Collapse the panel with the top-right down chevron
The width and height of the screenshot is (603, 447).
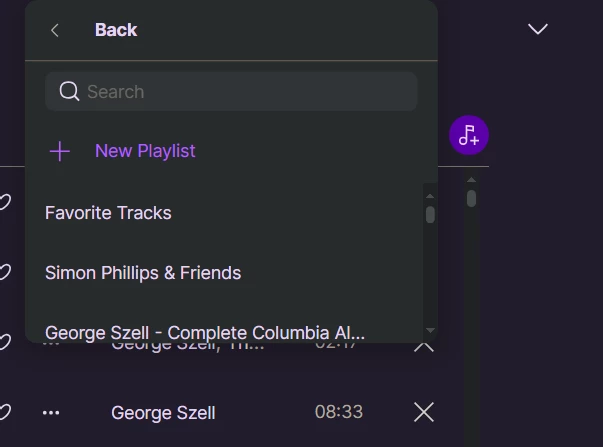[538, 29]
